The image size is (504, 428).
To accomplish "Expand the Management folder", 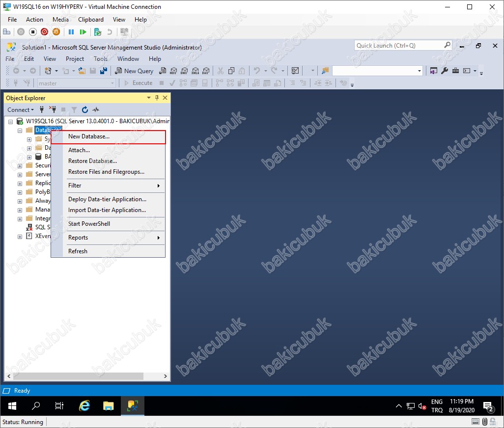I will click(20, 210).
